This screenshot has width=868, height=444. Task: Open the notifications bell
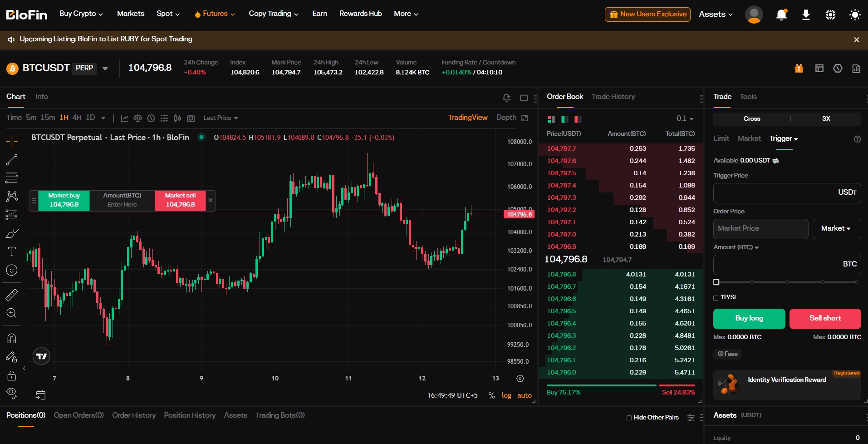[x=781, y=14]
